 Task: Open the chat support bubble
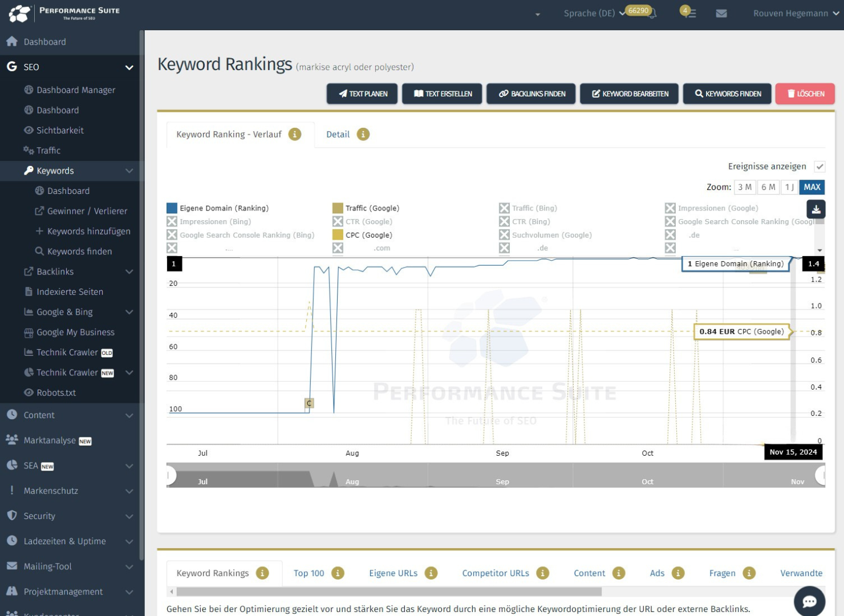pyautogui.click(x=809, y=601)
